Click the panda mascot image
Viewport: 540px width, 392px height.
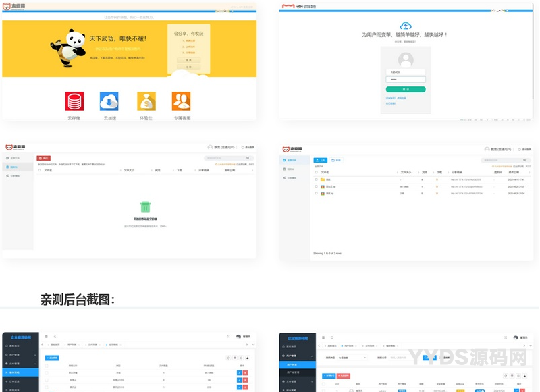point(67,47)
